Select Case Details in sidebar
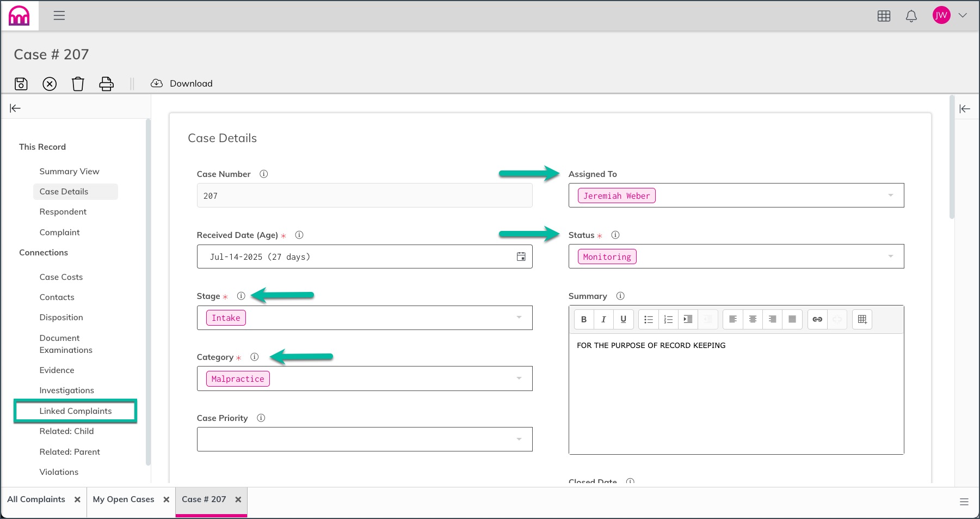 coord(75,192)
